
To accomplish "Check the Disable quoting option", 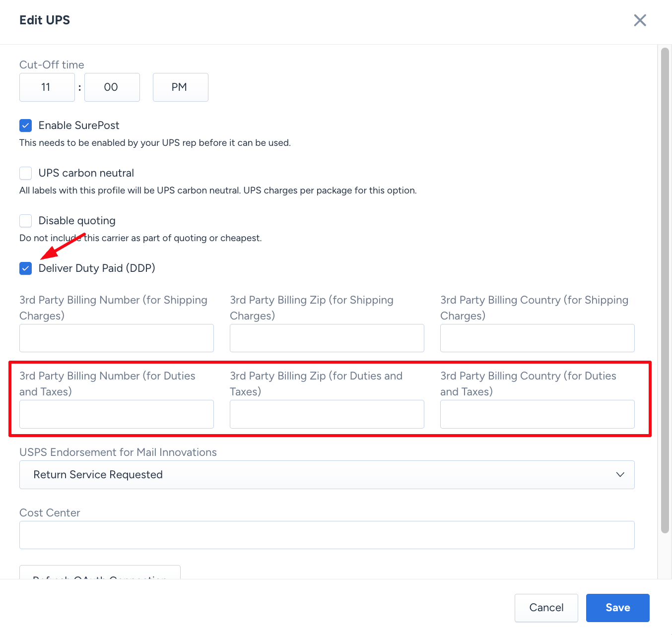I will click(26, 221).
